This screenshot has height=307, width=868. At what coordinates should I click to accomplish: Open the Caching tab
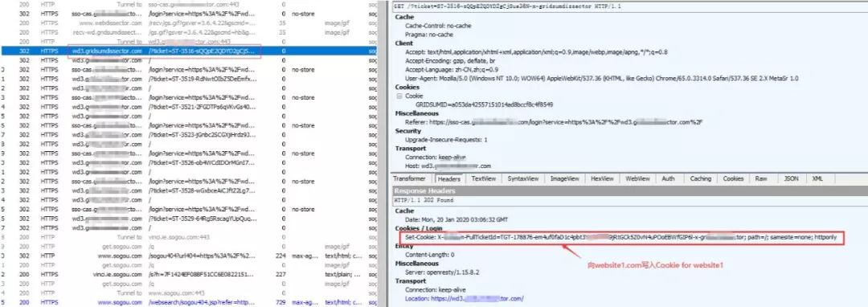click(700, 178)
